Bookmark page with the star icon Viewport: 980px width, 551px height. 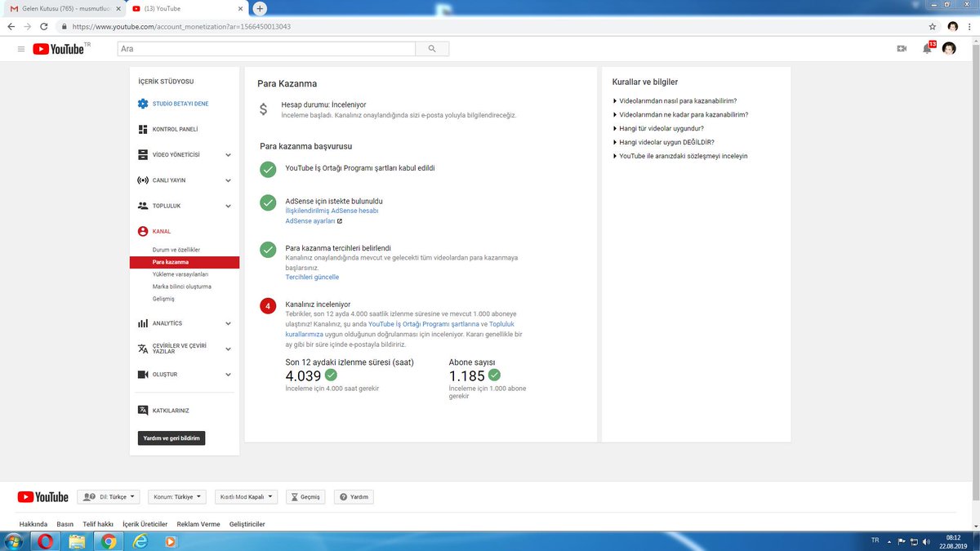932,26
